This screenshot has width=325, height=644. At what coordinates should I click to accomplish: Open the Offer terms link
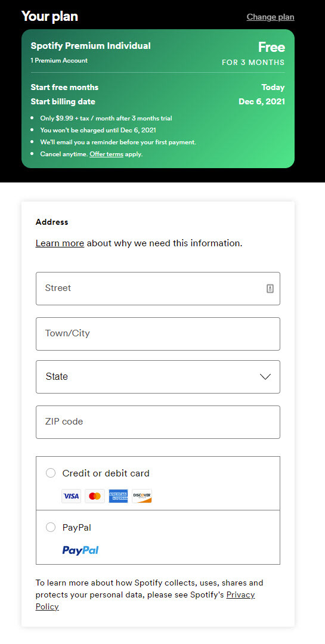[x=106, y=154]
